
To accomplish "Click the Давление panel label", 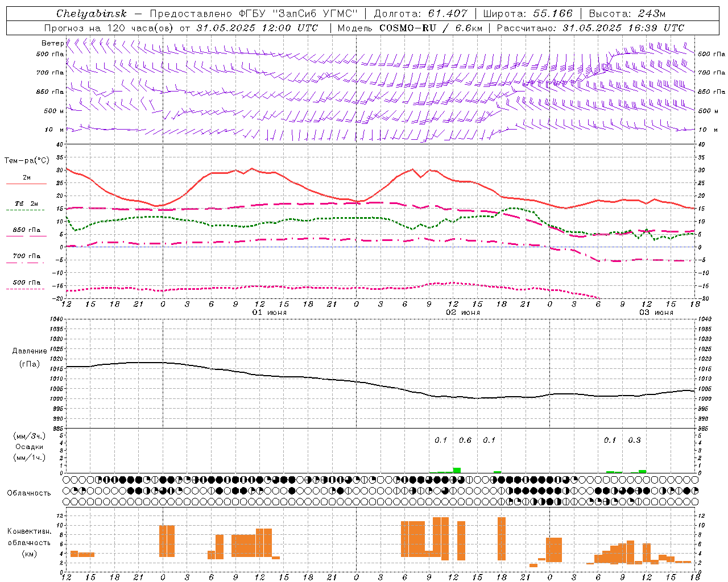I will pyautogui.click(x=30, y=351).
